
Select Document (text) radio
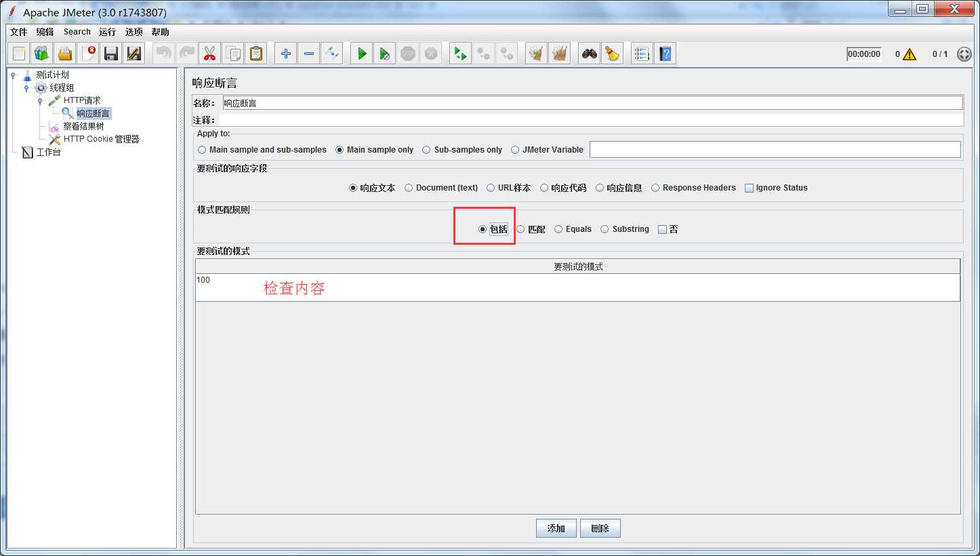click(x=441, y=188)
